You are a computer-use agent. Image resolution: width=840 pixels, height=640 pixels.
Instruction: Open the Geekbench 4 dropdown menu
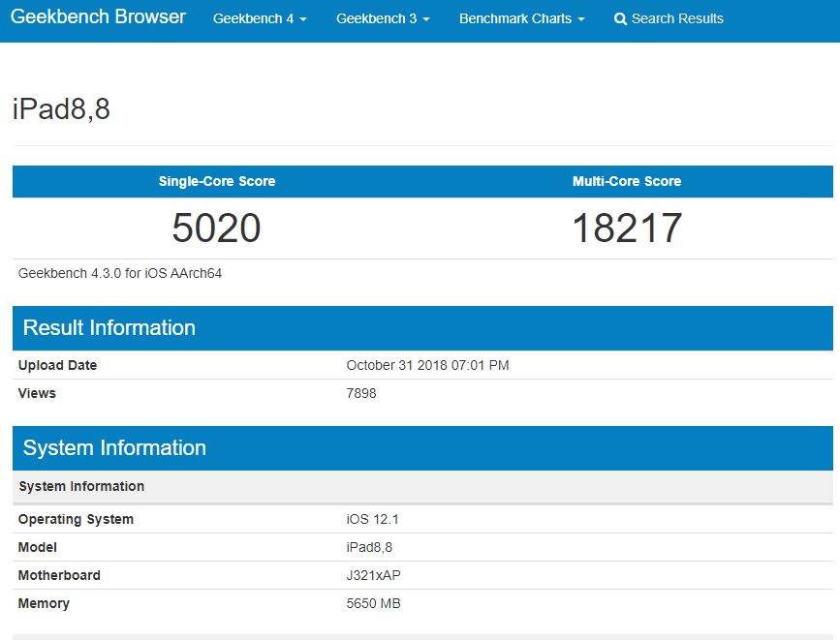(x=260, y=18)
